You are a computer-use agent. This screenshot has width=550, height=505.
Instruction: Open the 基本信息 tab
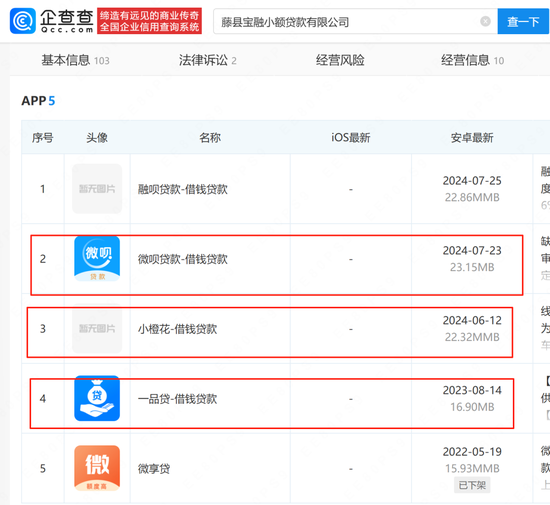coord(75,60)
